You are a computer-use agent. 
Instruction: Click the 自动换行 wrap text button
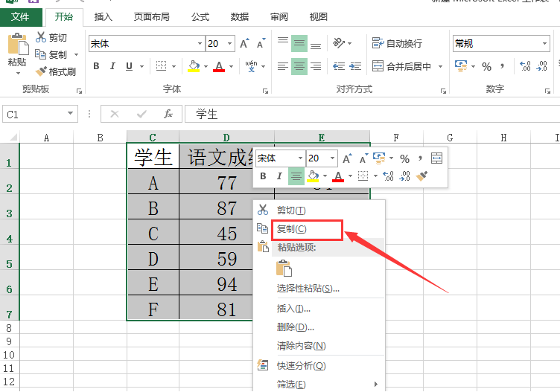click(397, 44)
